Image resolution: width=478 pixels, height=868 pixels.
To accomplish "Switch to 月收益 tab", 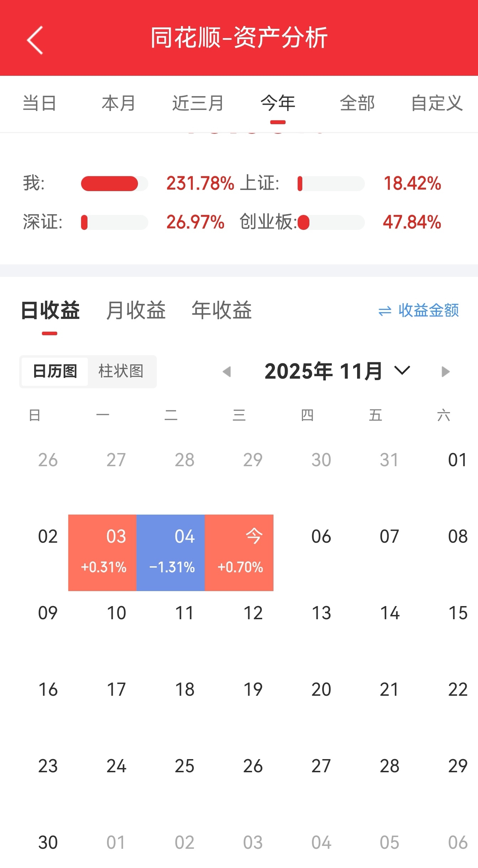I will 136,310.
